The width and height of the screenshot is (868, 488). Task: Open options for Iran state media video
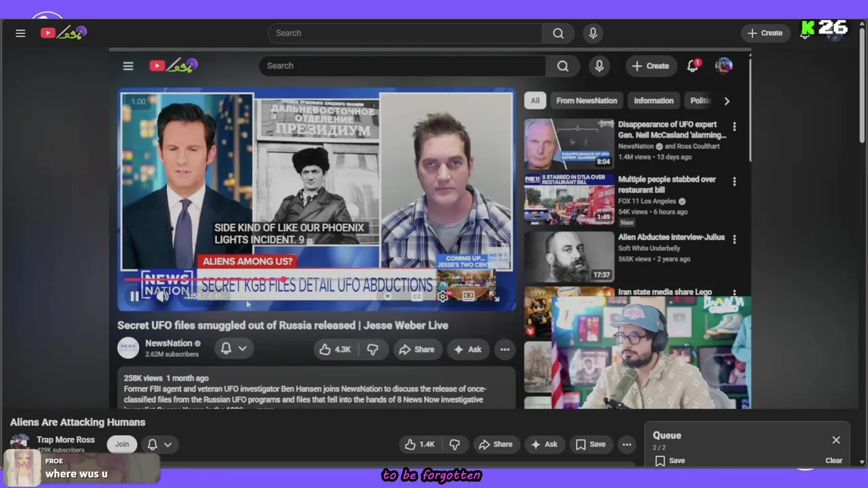734,293
